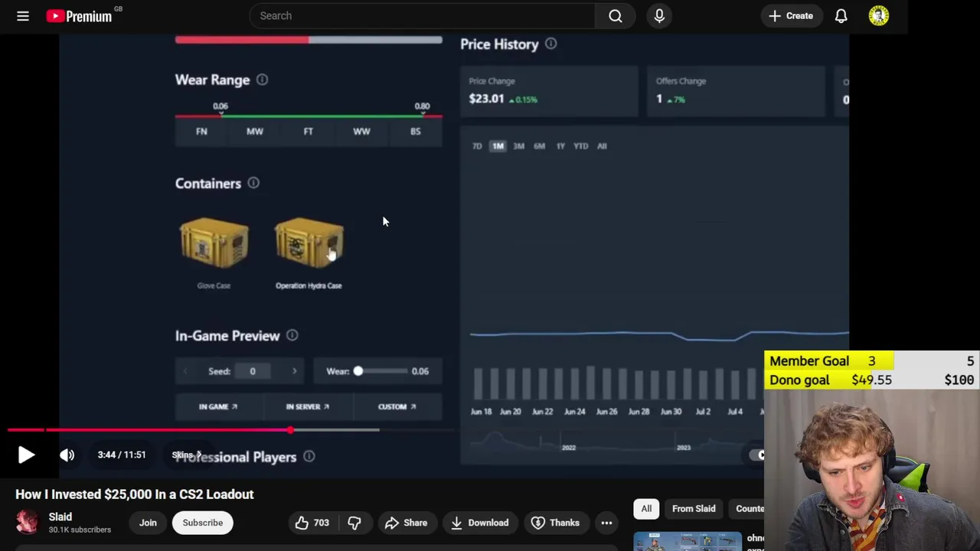
Task: Click info icon next to In-Game Preview
Action: tap(292, 335)
